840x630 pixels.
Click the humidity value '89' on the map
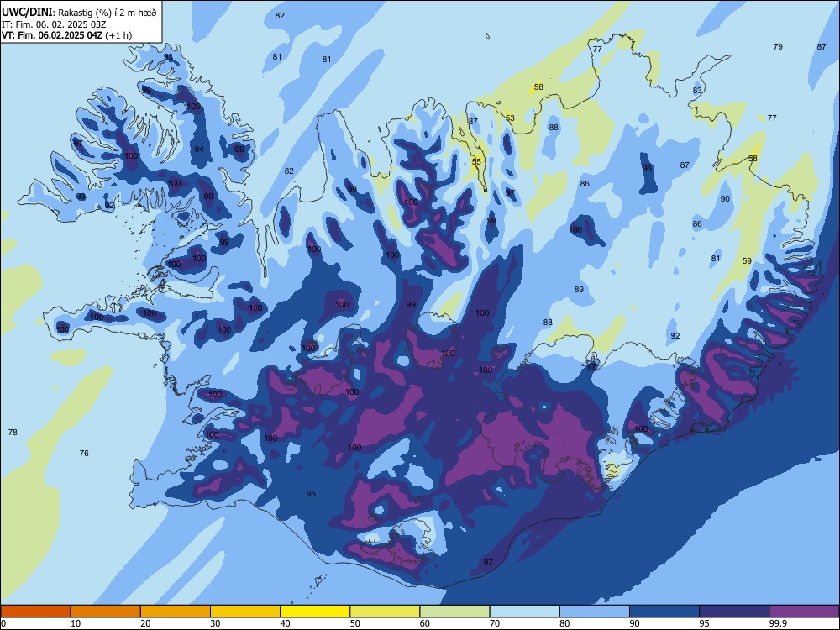(579, 289)
